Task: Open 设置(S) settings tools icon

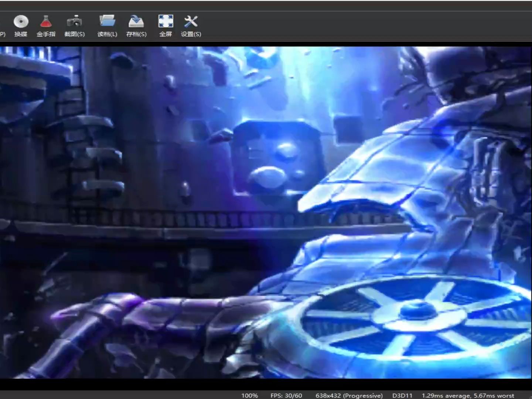Action: (191, 25)
